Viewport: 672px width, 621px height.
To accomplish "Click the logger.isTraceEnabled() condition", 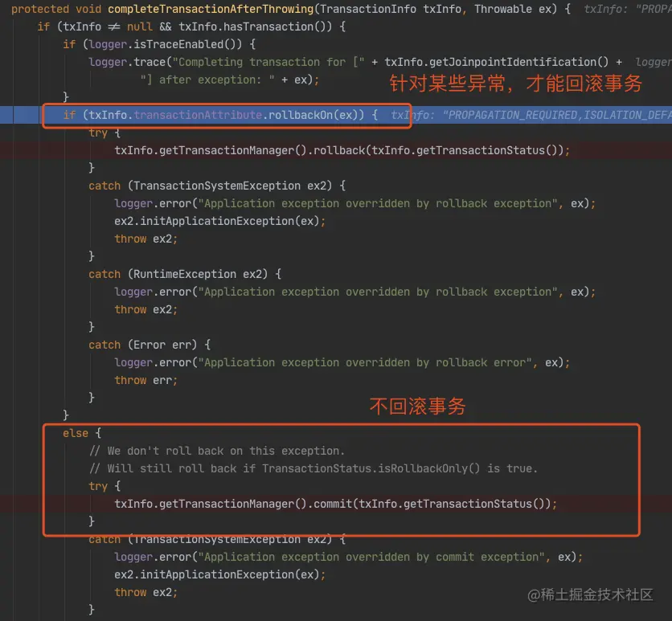I will click(x=165, y=44).
